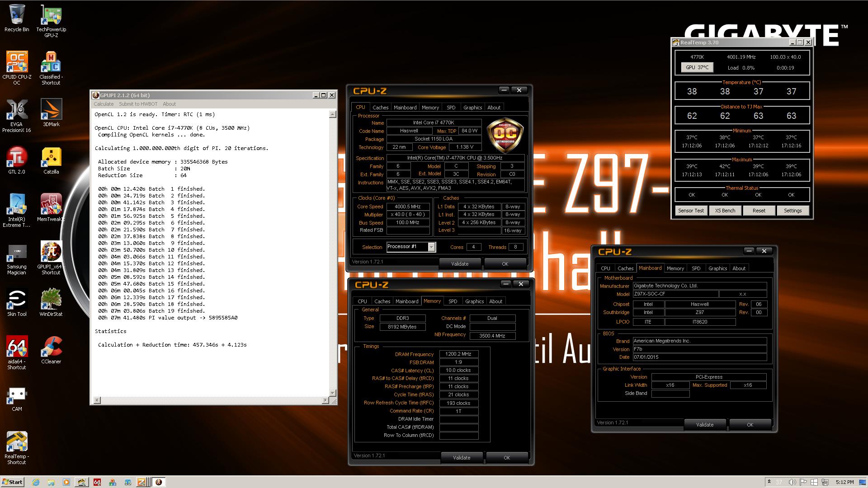
Task: Launch the GPUPI_x64 shortcut icon
Action: point(51,258)
